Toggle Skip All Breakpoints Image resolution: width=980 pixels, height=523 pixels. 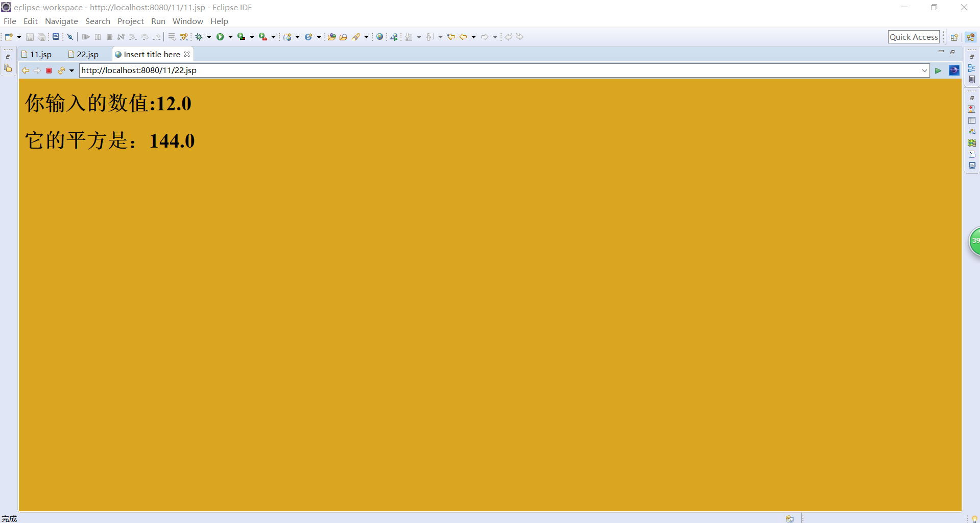click(x=70, y=36)
